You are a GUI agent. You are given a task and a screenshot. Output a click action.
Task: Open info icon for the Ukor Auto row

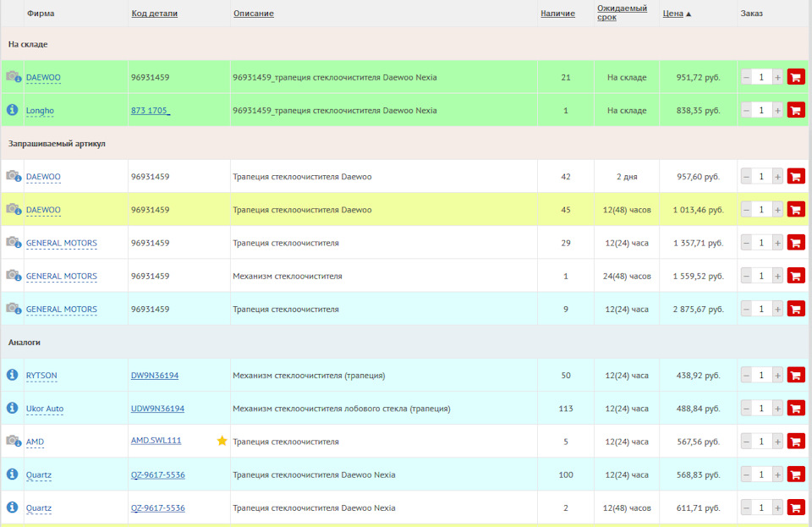12,408
